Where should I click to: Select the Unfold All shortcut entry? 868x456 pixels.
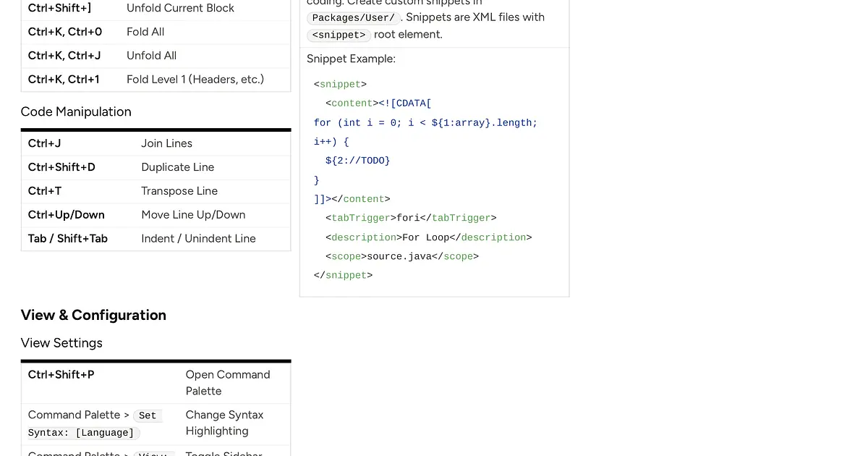click(x=156, y=56)
